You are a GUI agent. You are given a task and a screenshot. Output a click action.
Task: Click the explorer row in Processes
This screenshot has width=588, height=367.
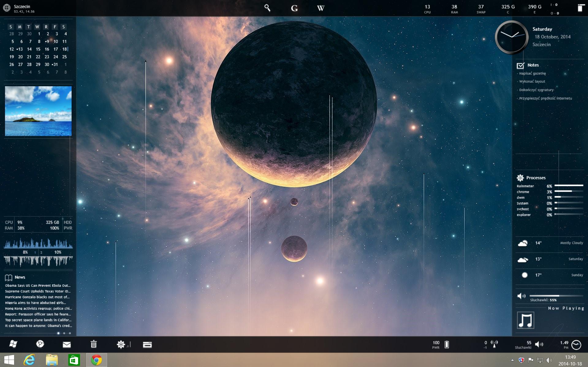550,215
